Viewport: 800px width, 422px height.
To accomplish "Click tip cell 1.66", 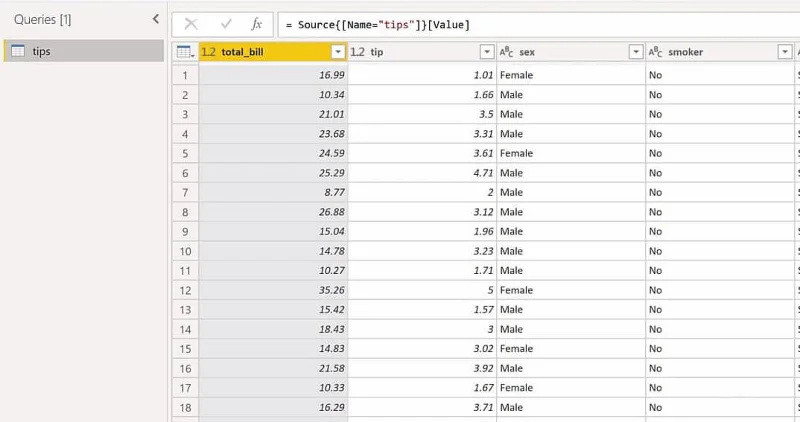I will coord(422,95).
